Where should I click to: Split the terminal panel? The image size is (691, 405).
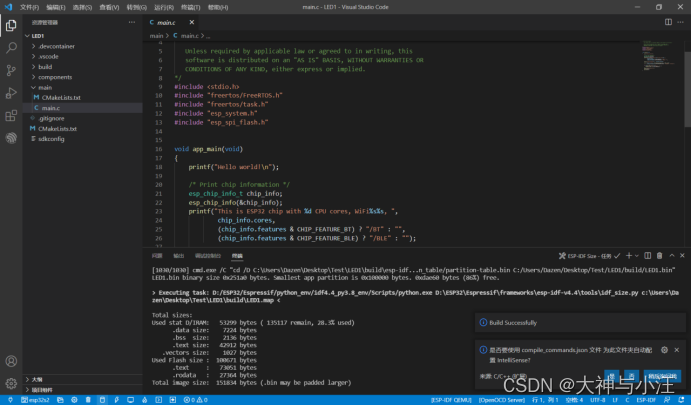click(647, 256)
